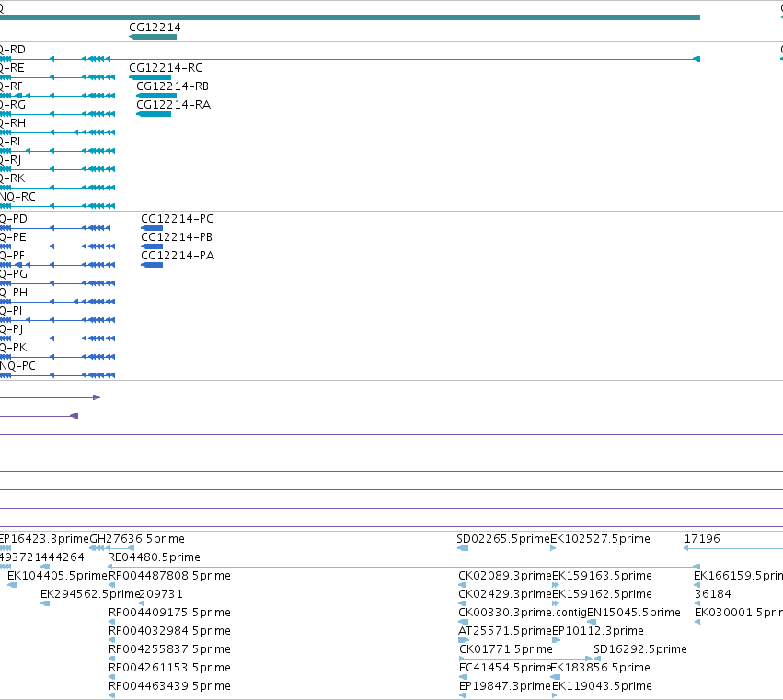Select transcript CG12214-RB
The image size is (783, 700).
point(172,86)
